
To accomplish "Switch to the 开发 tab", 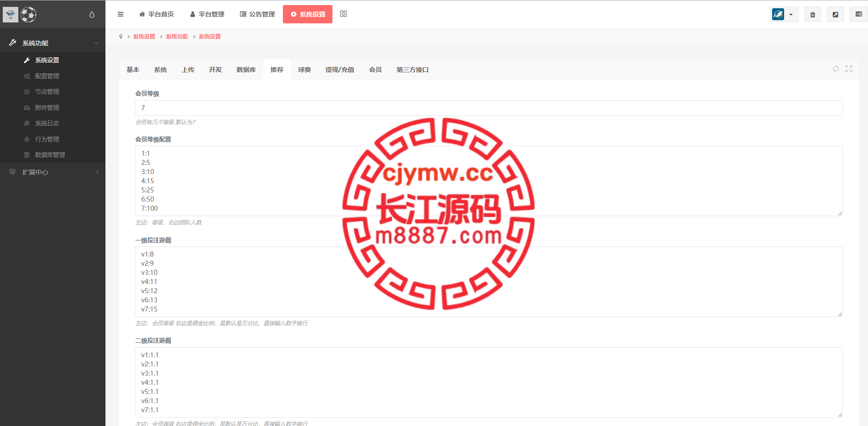I will [216, 70].
